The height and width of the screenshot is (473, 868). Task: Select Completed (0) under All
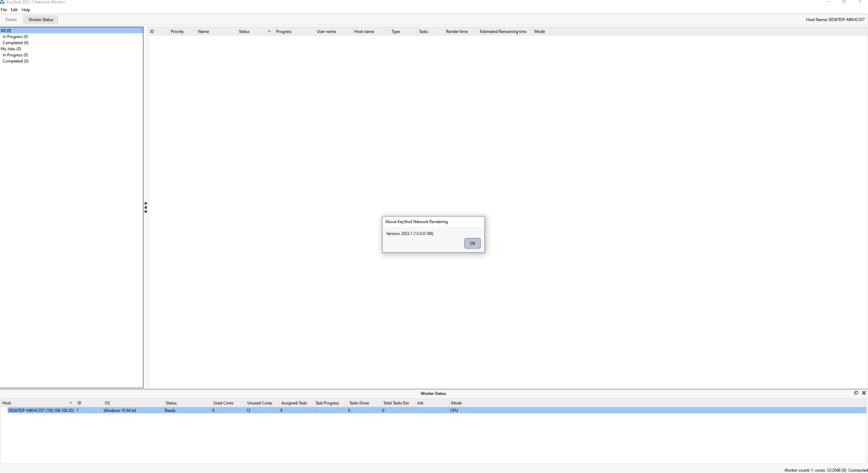click(x=16, y=43)
